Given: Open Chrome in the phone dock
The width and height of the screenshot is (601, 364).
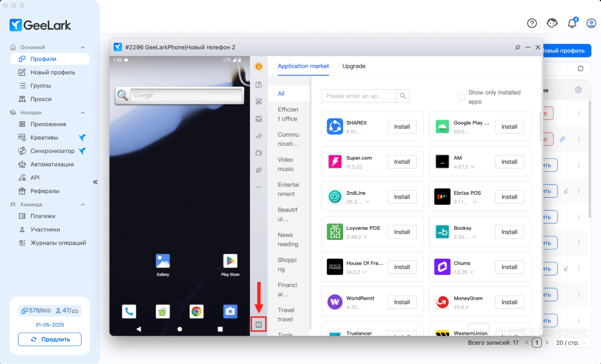Looking at the screenshot, I should pos(196,311).
